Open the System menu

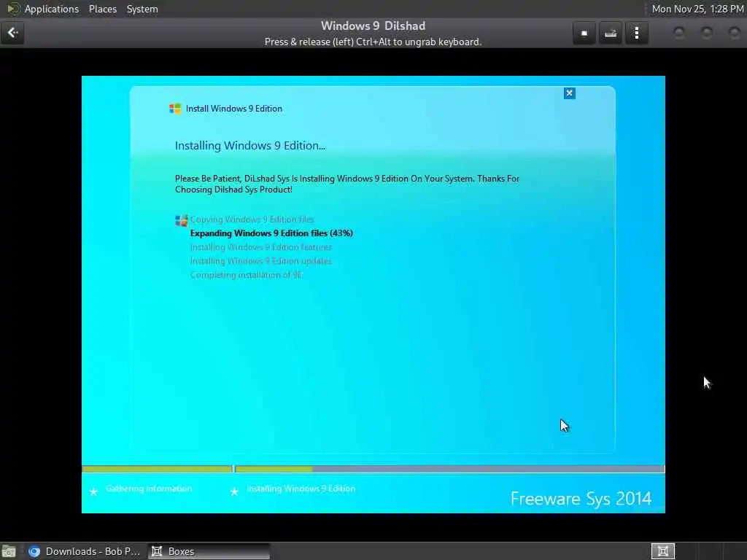(142, 9)
